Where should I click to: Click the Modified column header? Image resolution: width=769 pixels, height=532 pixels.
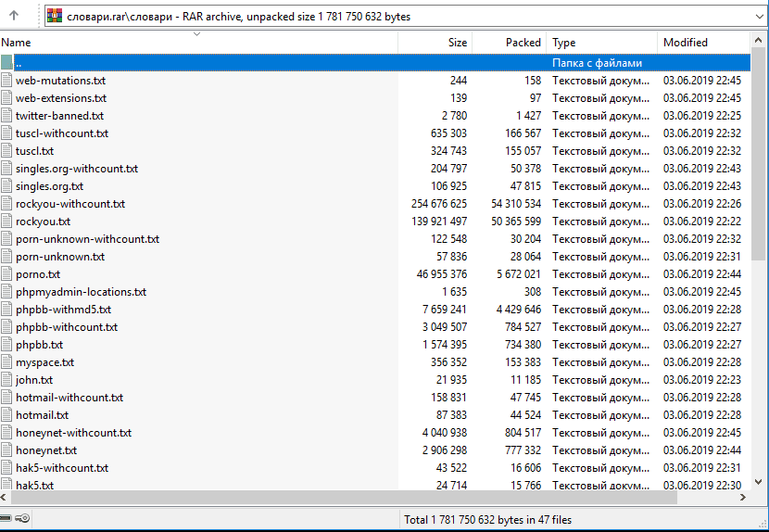700,43
